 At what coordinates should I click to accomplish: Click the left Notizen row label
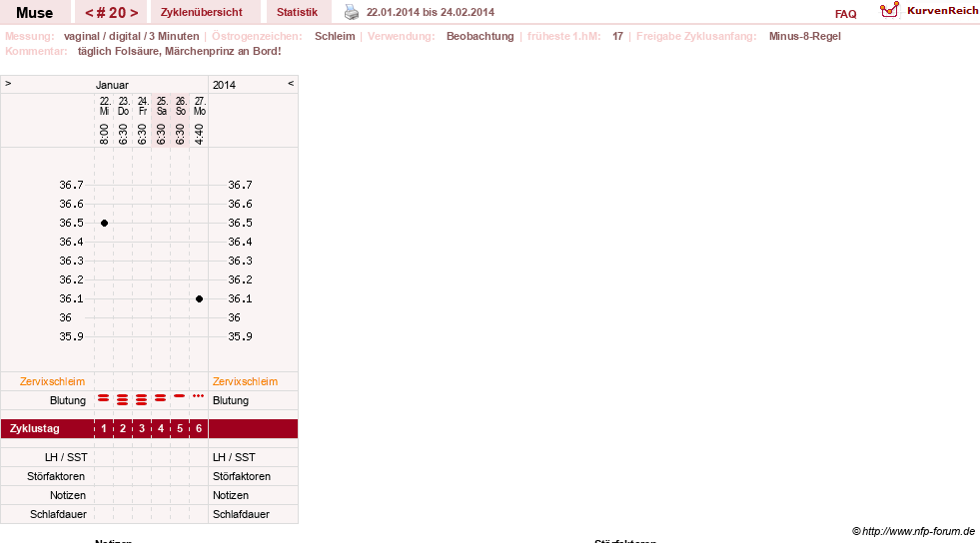[x=68, y=495]
